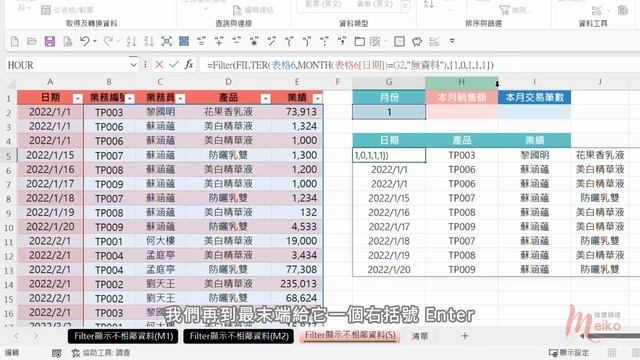Click the 本月銷售額 header cell
The height and width of the screenshot is (360, 640).
click(462, 98)
